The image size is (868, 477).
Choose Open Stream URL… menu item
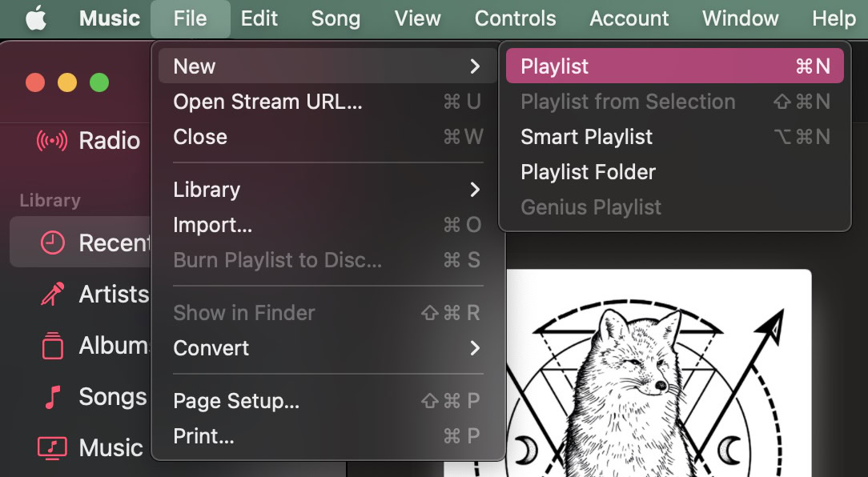pyautogui.click(x=267, y=102)
